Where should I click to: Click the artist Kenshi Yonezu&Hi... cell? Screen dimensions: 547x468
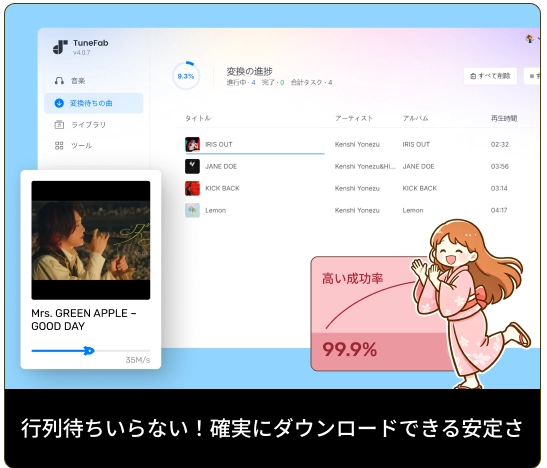365,166
